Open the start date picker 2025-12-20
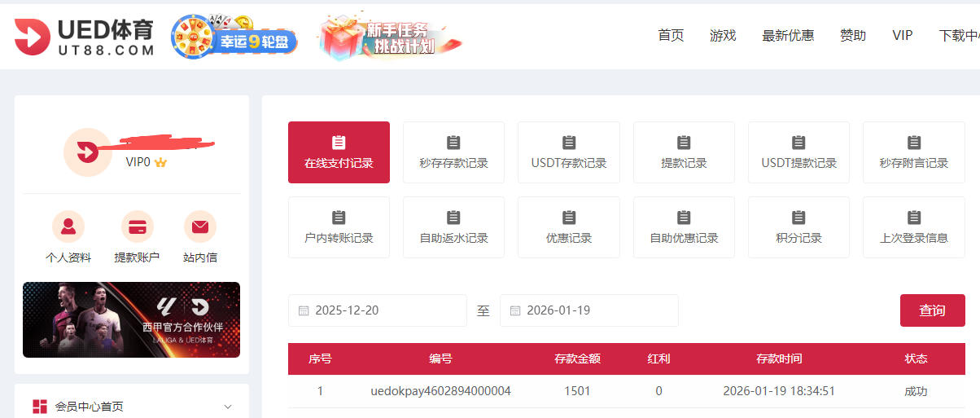 [377, 310]
